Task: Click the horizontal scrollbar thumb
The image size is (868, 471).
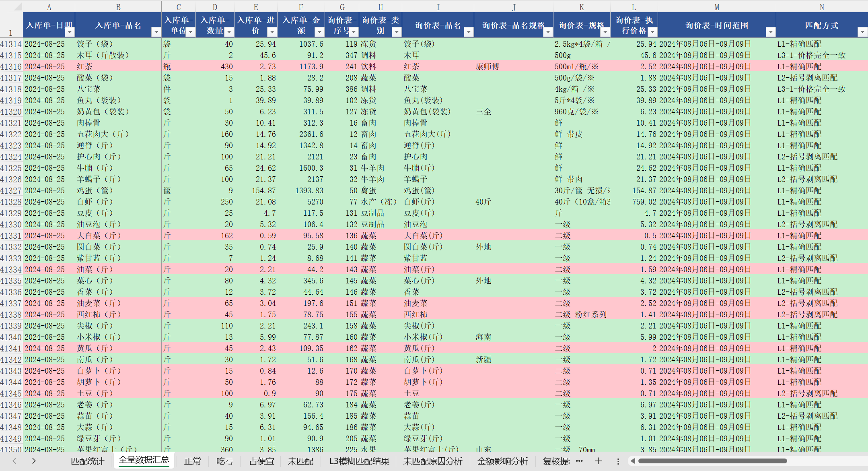Action: 712,461
